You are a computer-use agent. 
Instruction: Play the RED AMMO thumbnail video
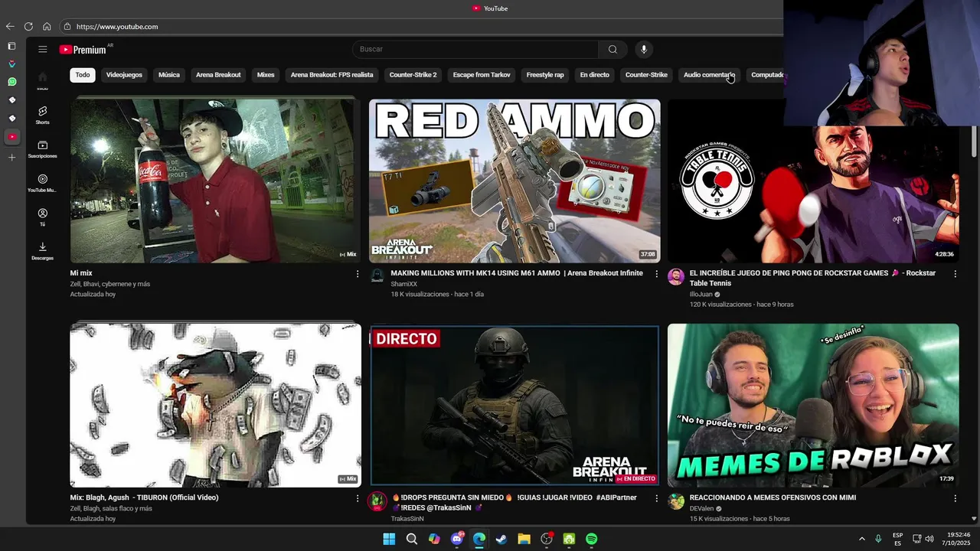[x=514, y=181]
